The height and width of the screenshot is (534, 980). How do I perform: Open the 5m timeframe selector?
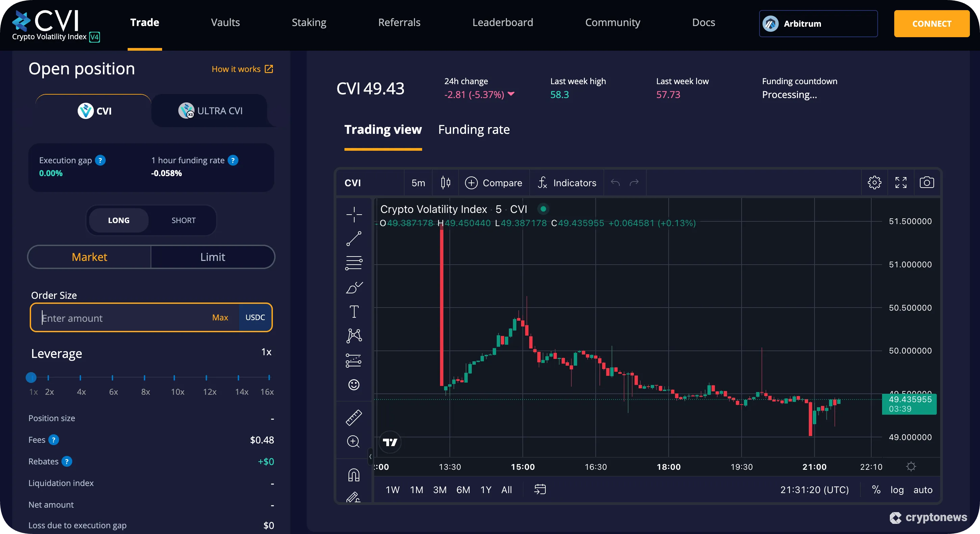coord(417,183)
